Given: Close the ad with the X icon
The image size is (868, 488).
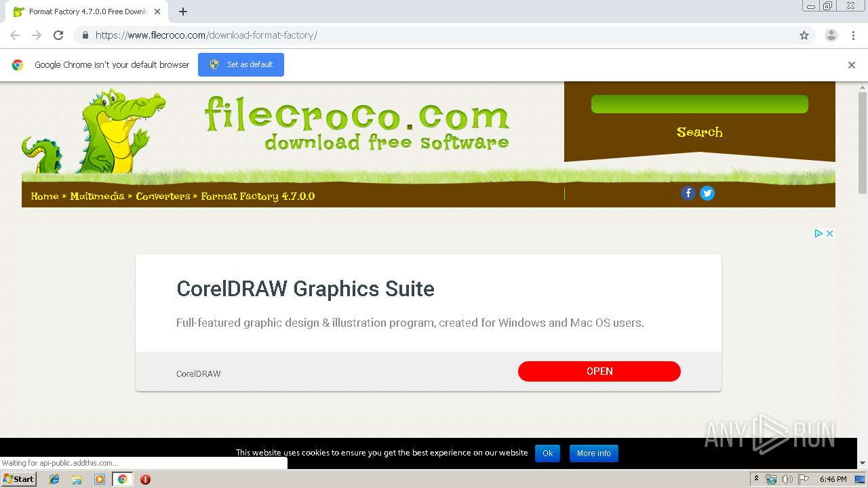Looking at the screenshot, I should 829,233.
